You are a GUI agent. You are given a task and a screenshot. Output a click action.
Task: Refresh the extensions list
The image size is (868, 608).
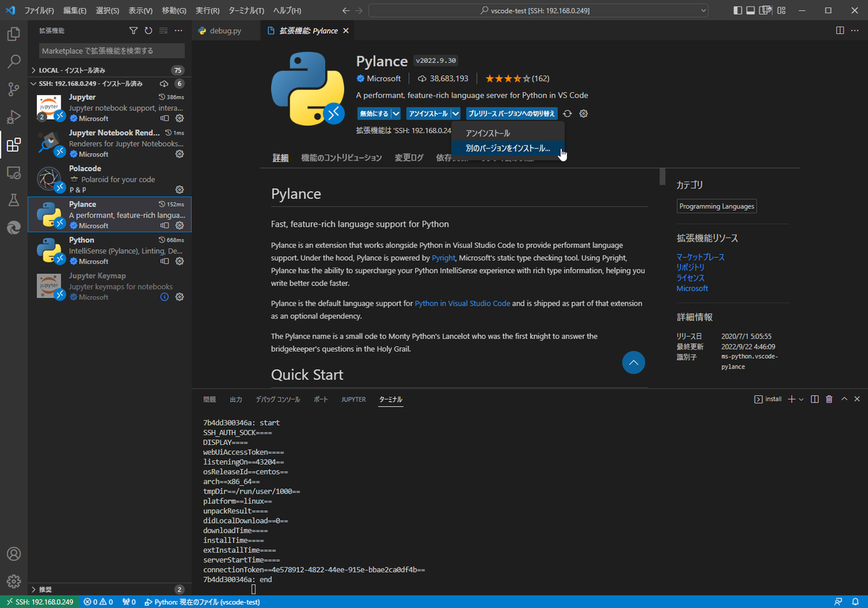[x=148, y=30]
